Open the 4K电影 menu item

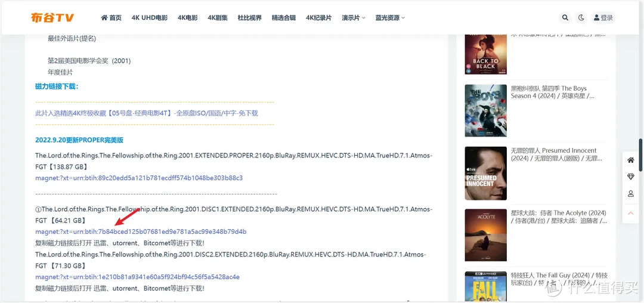(188, 18)
